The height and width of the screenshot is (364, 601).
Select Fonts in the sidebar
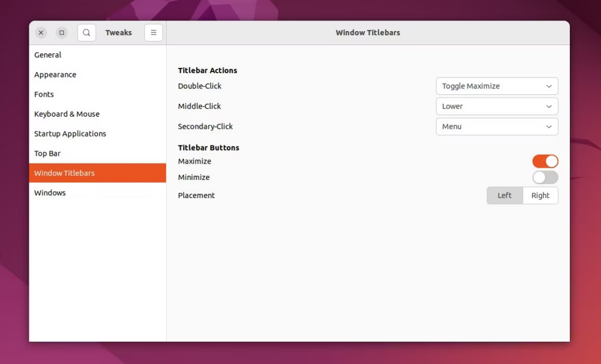coord(98,94)
